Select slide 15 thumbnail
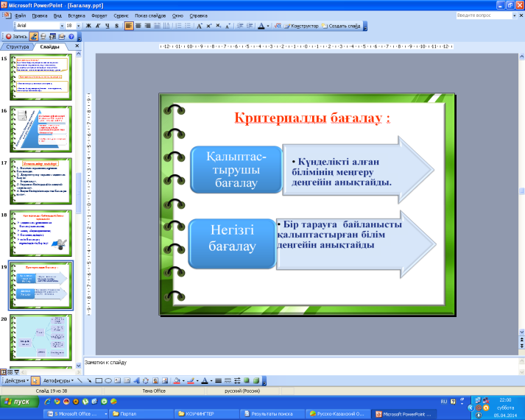The width and height of the screenshot is (525, 420). (40, 77)
